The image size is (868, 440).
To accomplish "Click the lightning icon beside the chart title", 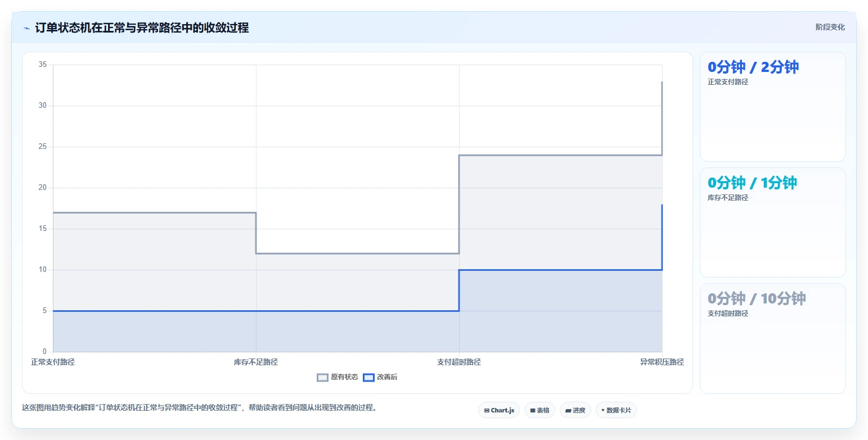I will [x=27, y=28].
